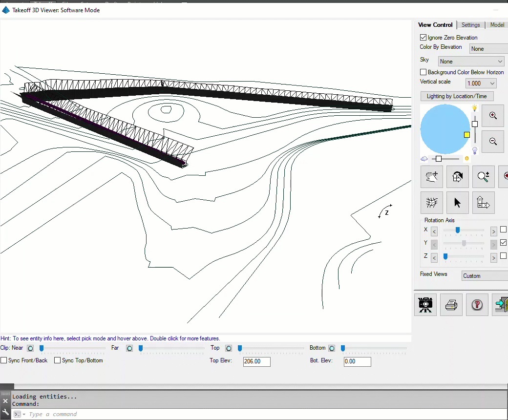Click the X axis increase arrow

pos(493,231)
